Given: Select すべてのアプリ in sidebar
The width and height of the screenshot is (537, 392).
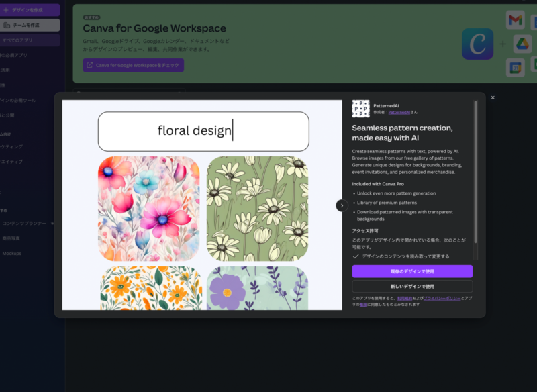Looking at the screenshot, I should pos(30,40).
